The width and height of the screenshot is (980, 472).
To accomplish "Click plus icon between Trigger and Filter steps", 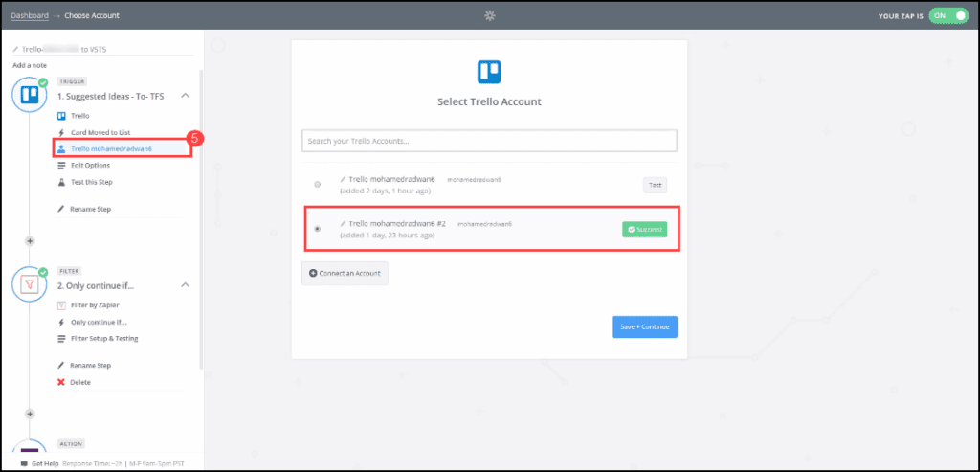I will (x=30, y=241).
